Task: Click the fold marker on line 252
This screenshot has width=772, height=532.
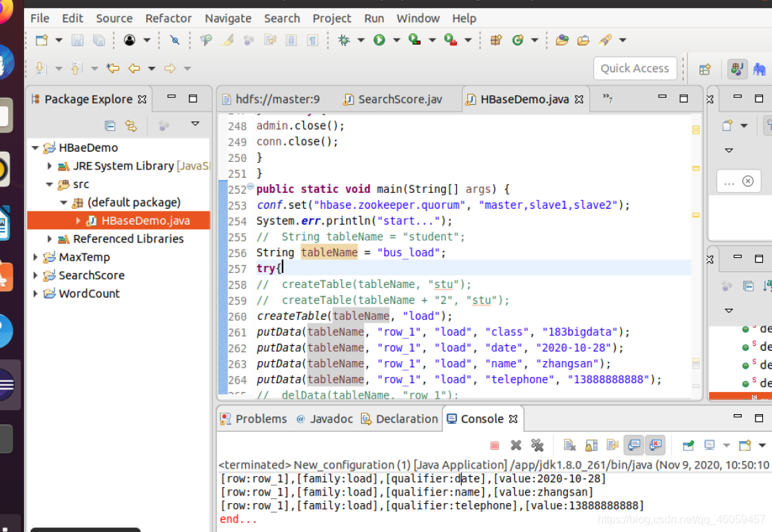Action: (250, 187)
